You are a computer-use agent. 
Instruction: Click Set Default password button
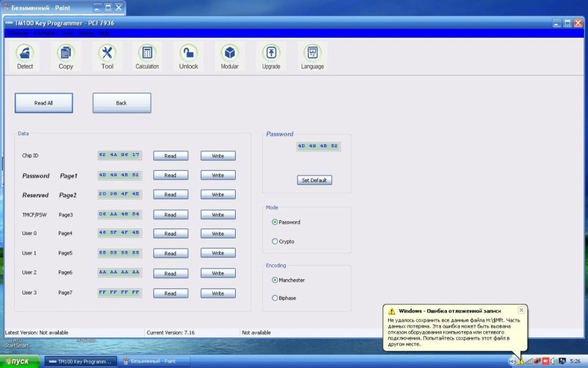[x=314, y=180]
